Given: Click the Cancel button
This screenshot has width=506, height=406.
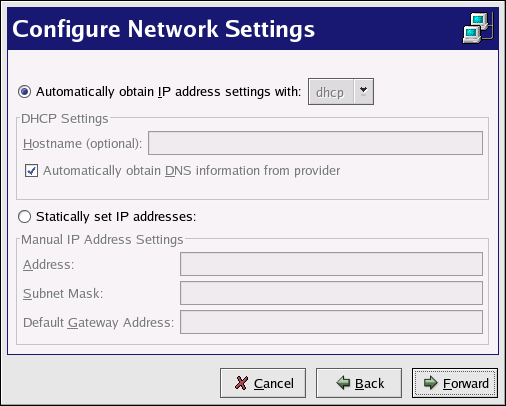Looking at the screenshot, I should [263, 383].
